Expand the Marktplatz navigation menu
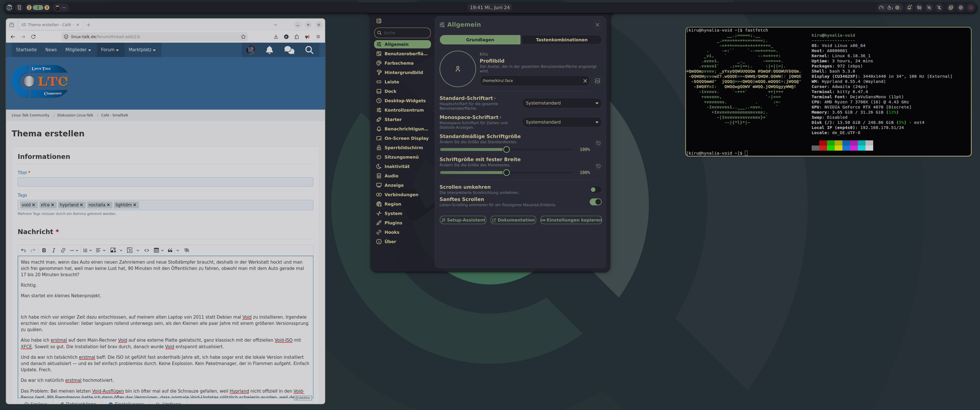This screenshot has height=410, width=980. click(142, 50)
